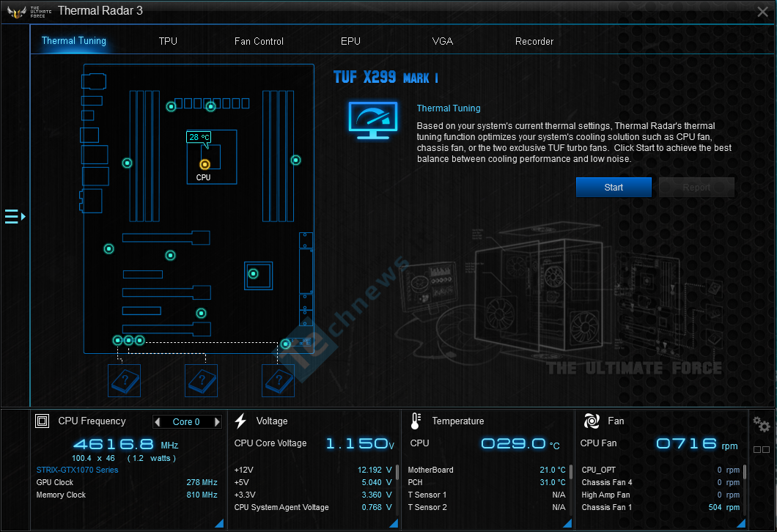This screenshot has height=532, width=777.
Task: Expand the Voltage panel corner triangle
Action: tap(394, 522)
